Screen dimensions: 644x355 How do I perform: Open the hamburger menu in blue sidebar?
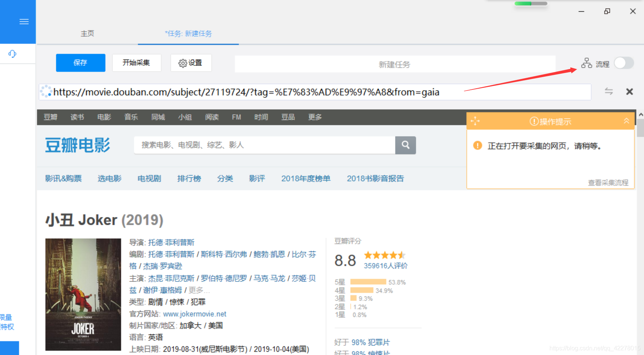(24, 22)
